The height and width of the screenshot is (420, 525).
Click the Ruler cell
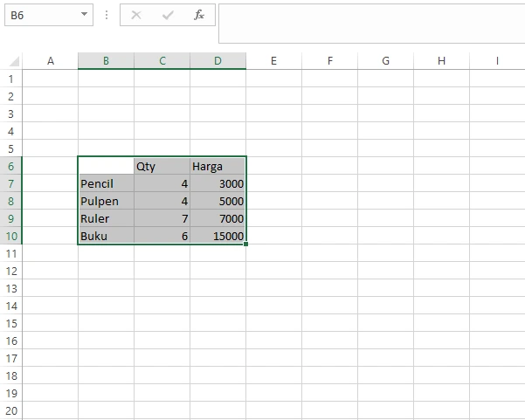coord(107,218)
